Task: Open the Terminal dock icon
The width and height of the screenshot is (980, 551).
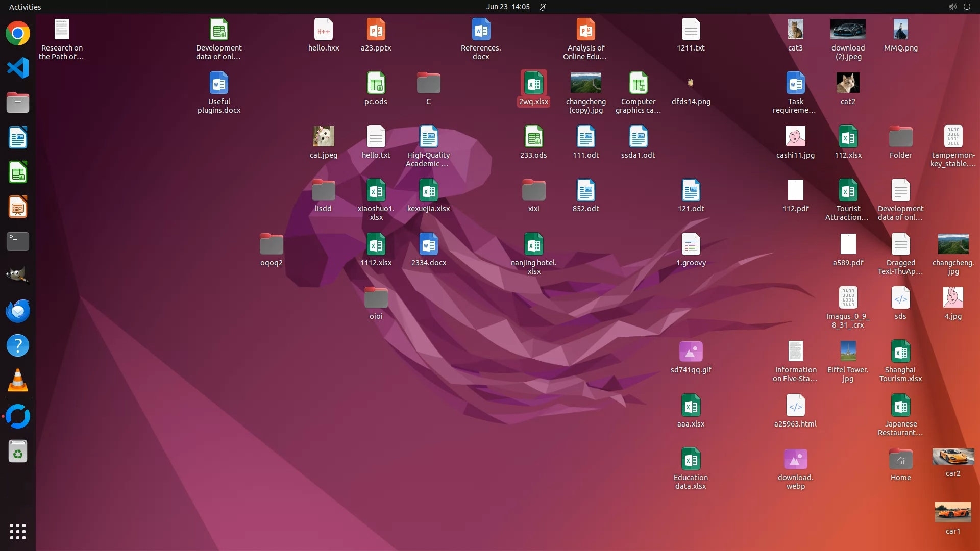Action: (x=18, y=241)
